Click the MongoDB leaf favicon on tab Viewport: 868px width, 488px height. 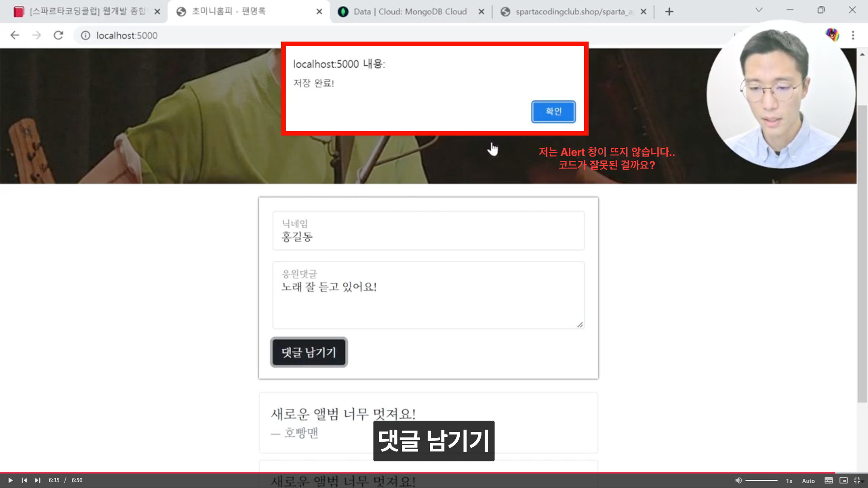pyautogui.click(x=343, y=12)
